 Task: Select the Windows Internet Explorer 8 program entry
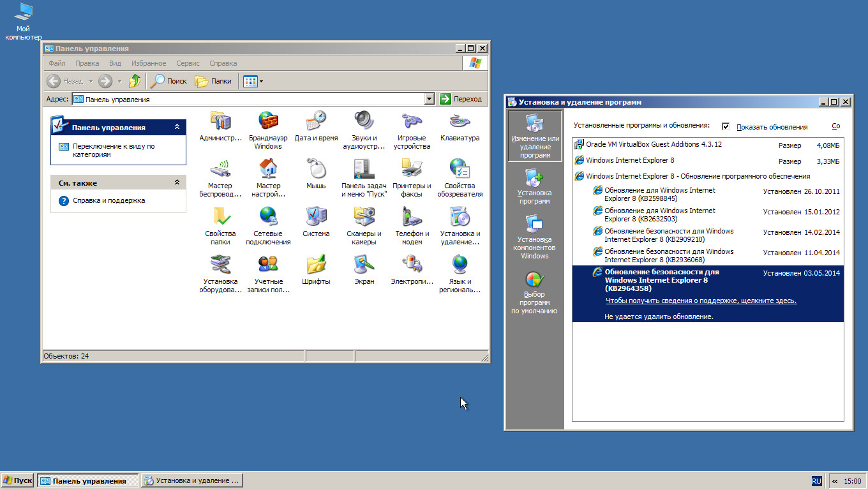pyautogui.click(x=708, y=160)
